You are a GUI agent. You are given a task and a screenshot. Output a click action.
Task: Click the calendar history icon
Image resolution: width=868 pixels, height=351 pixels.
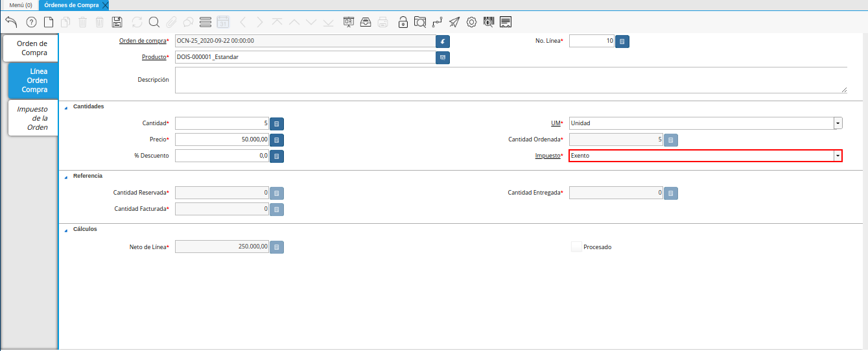click(223, 22)
